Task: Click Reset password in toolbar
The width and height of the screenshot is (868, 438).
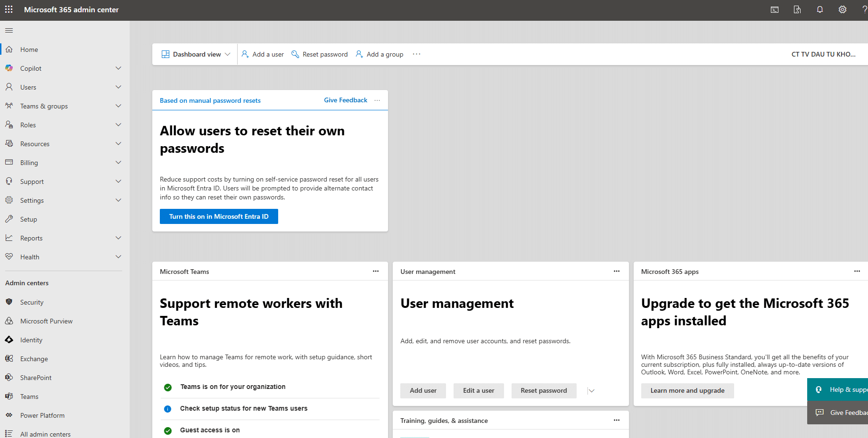Action: click(x=320, y=54)
